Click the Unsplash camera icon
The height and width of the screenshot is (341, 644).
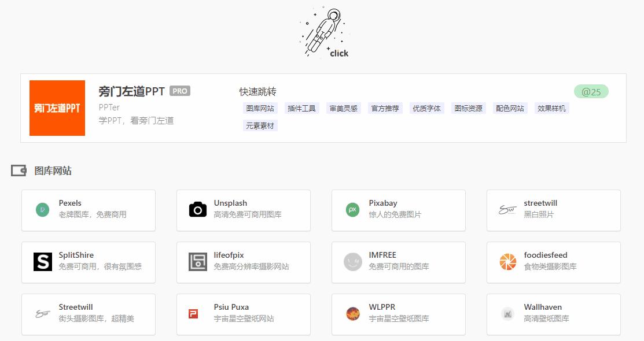pos(197,210)
